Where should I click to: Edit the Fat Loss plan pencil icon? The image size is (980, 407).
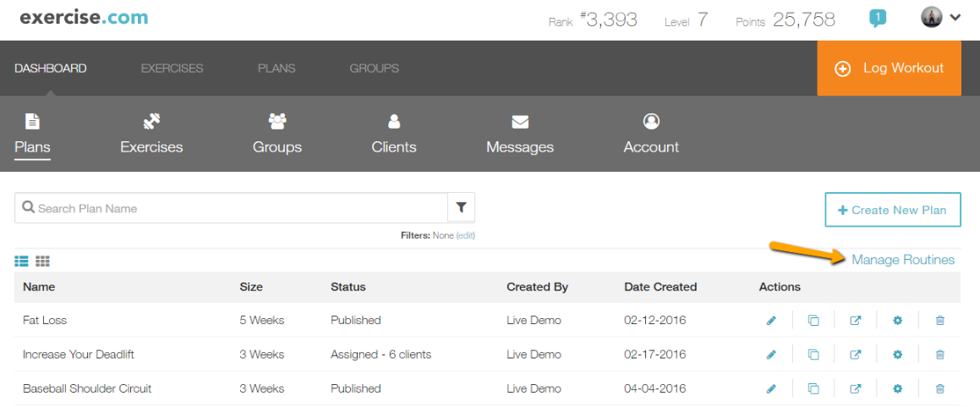pos(771,321)
